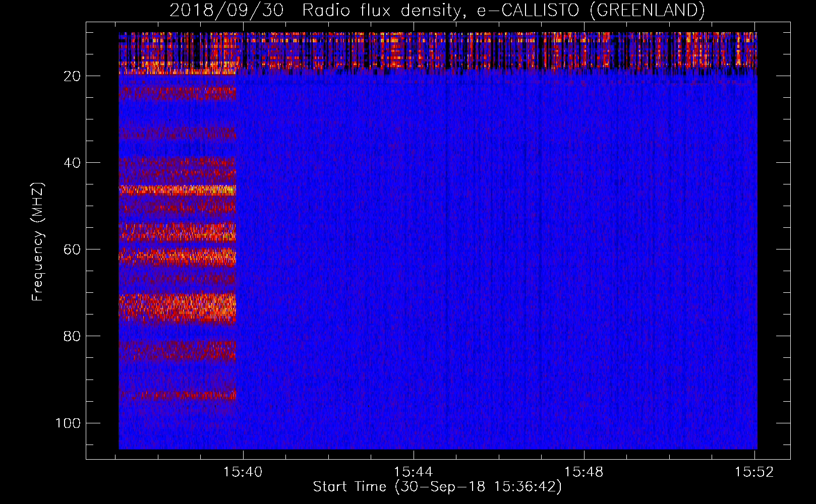
Task: Click the time tick label '15:44'
Action: [x=414, y=472]
